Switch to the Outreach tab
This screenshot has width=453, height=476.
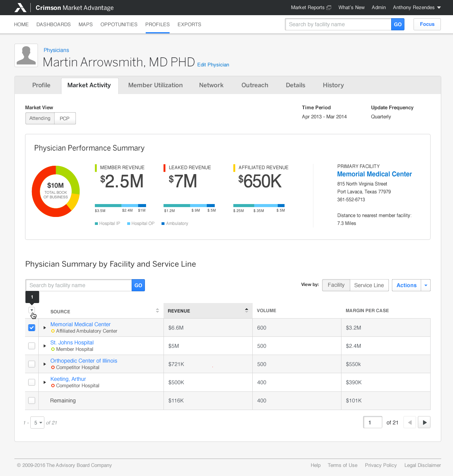pos(255,85)
